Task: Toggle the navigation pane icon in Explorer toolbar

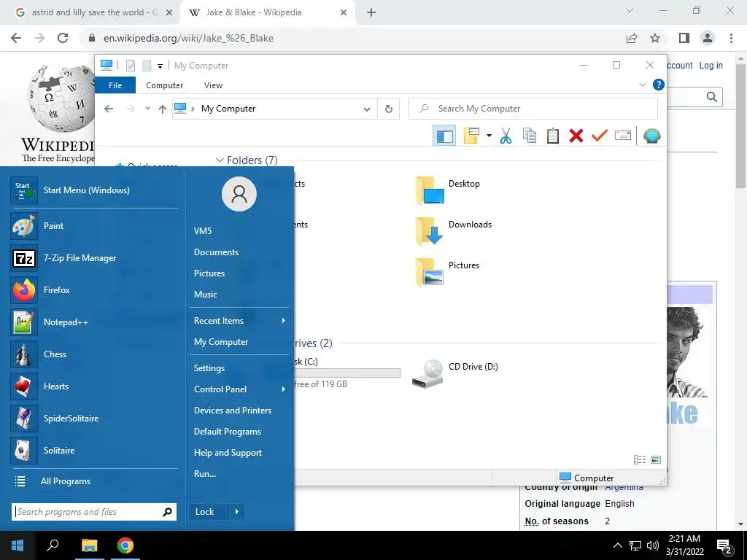Action: pos(444,136)
